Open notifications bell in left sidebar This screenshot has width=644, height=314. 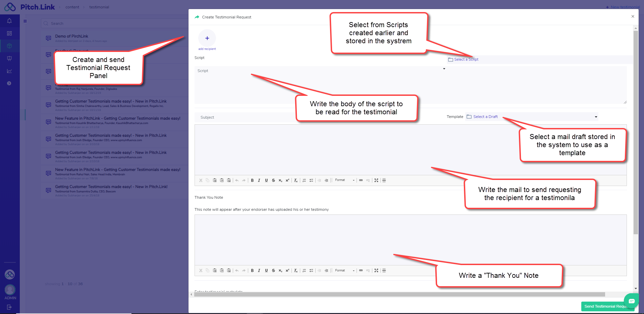(9, 21)
